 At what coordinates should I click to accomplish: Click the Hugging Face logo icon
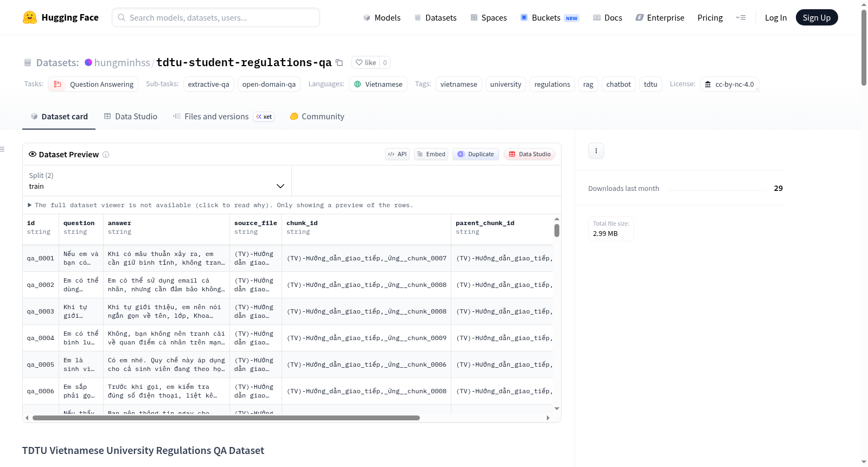[x=30, y=17]
